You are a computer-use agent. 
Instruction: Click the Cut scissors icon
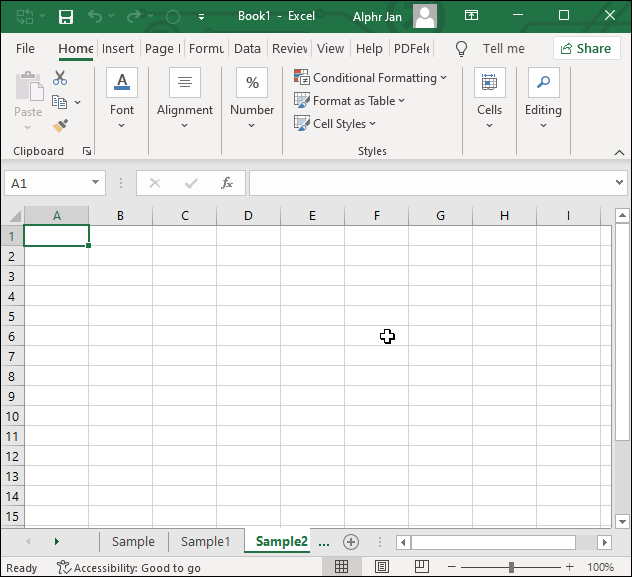pyautogui.click(x=60, y=78)
